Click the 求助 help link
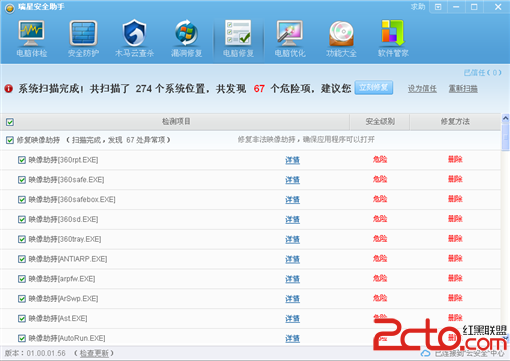The image size is (510, 361). [418, 7]
